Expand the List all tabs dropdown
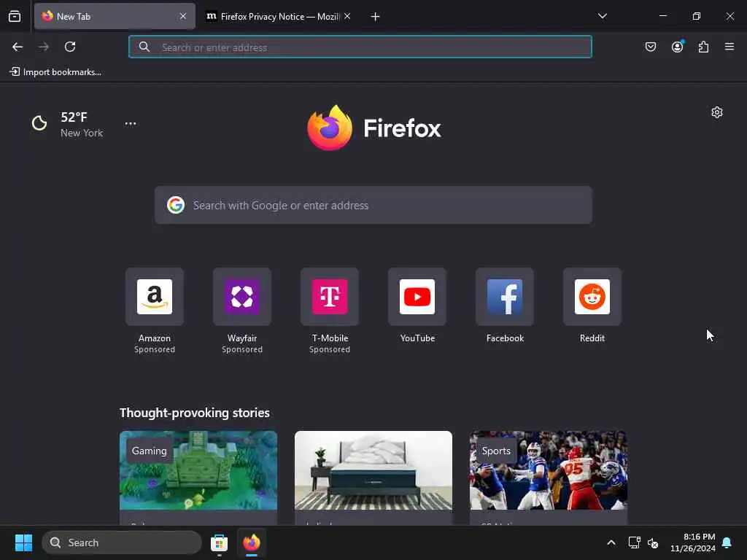The width and height of the screenshot is (747, 560). click(602, 16)
